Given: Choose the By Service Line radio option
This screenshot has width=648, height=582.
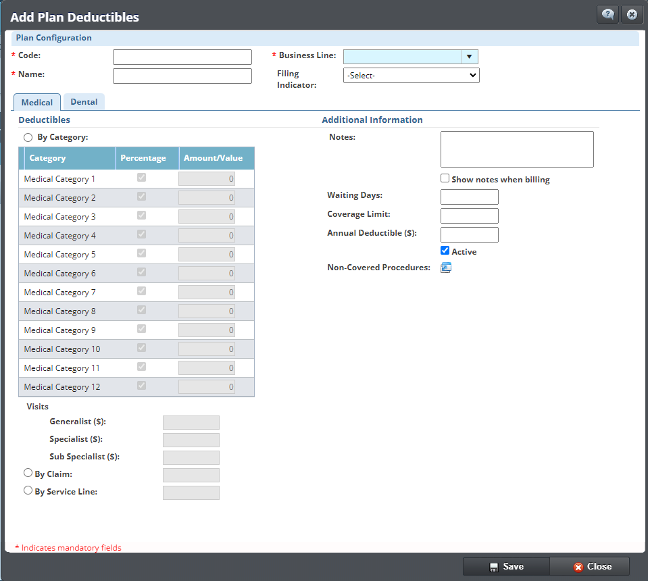Looking at the screenshot, I should click(x=28, y=491).
